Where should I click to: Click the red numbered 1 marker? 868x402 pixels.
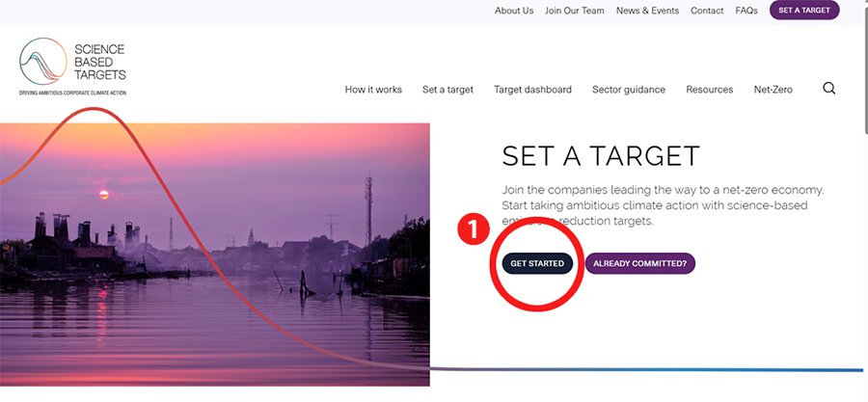point(473,232)
